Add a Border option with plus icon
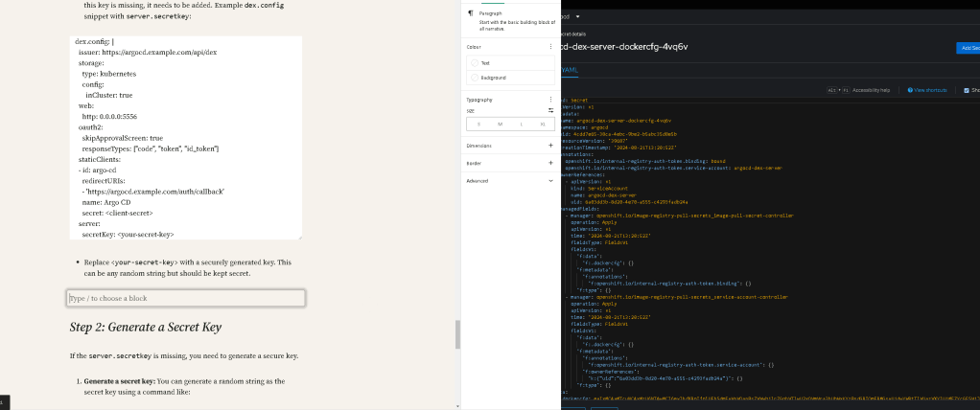The width and height of the screenshot is (980, 410). click(550, 163)
